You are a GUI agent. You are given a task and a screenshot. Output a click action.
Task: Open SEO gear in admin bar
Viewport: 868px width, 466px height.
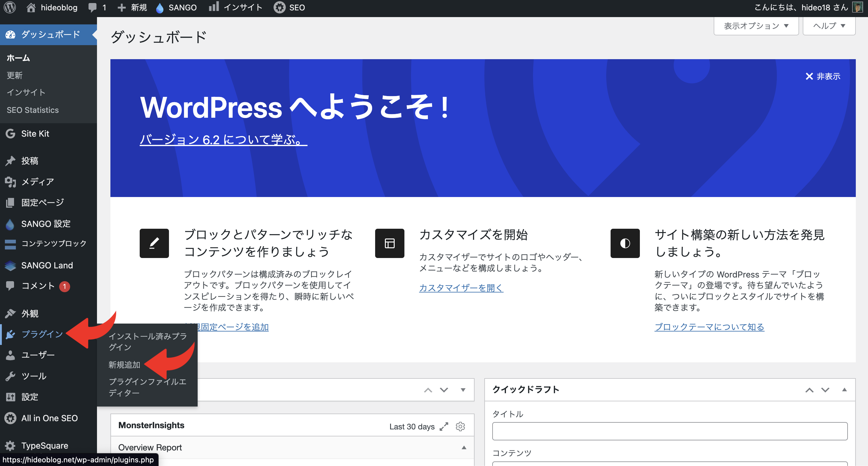tap(279, 7)
